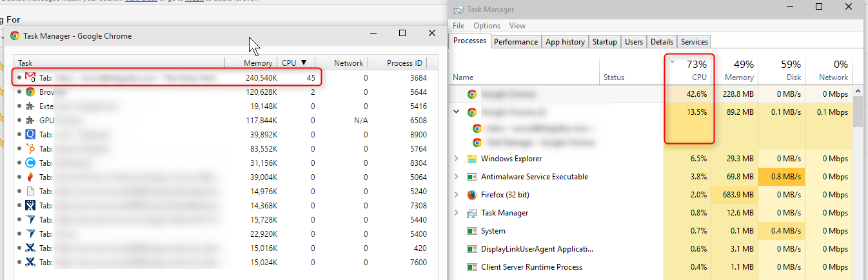Click the Name column header in Windows Task Manager

525,70
